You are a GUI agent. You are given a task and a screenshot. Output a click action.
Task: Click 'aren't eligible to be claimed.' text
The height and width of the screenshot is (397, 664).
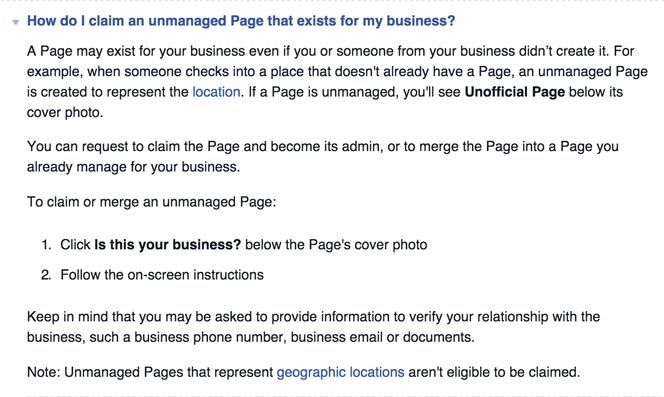click(494, 372)
